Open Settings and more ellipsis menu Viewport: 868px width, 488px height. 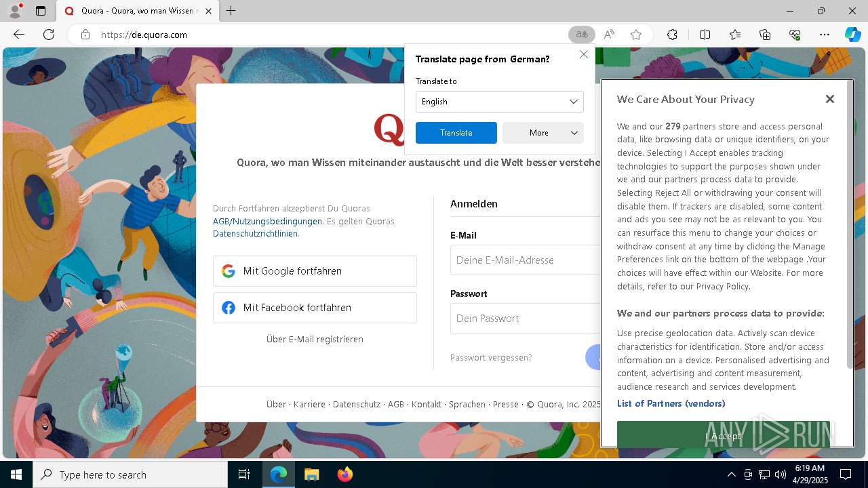[825, 35]
